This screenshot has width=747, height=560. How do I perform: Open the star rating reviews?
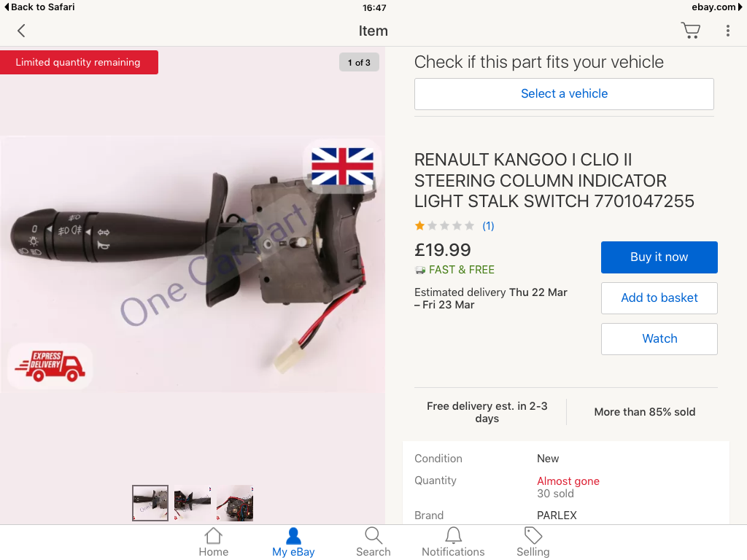click(x=444, y=226)
